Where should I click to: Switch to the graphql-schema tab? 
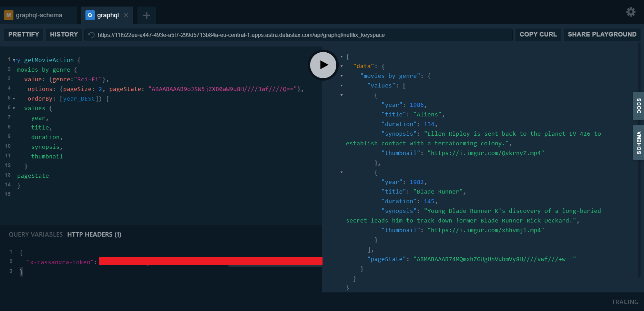pyautogui.click(x=39, y=15)
